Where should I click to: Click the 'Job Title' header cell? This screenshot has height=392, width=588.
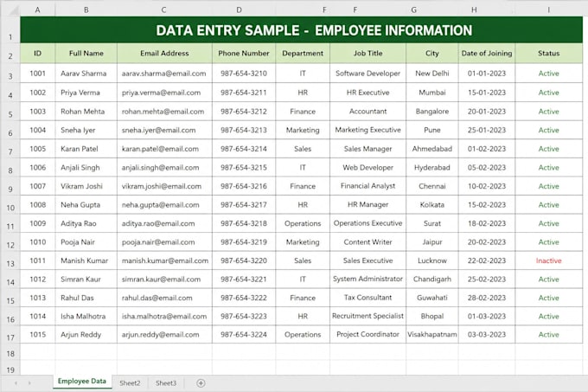pyautogui.click(x=367, y=54)
